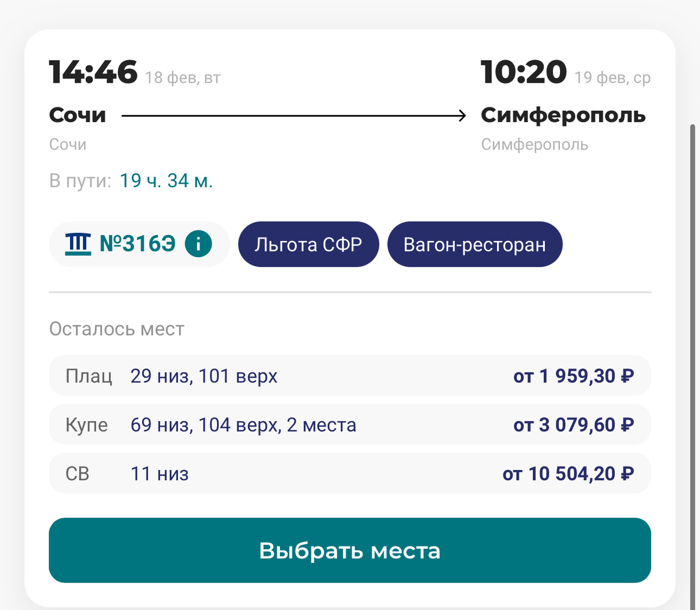This screenshot has width=700, height=610.
Task: Click the arrival city Симферополь
Action: click(563, 114)
